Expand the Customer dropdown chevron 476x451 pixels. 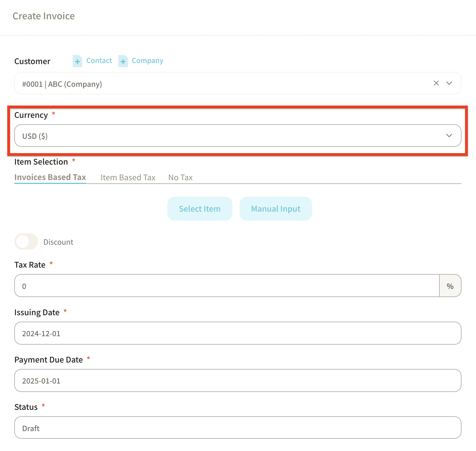(449, 83)
